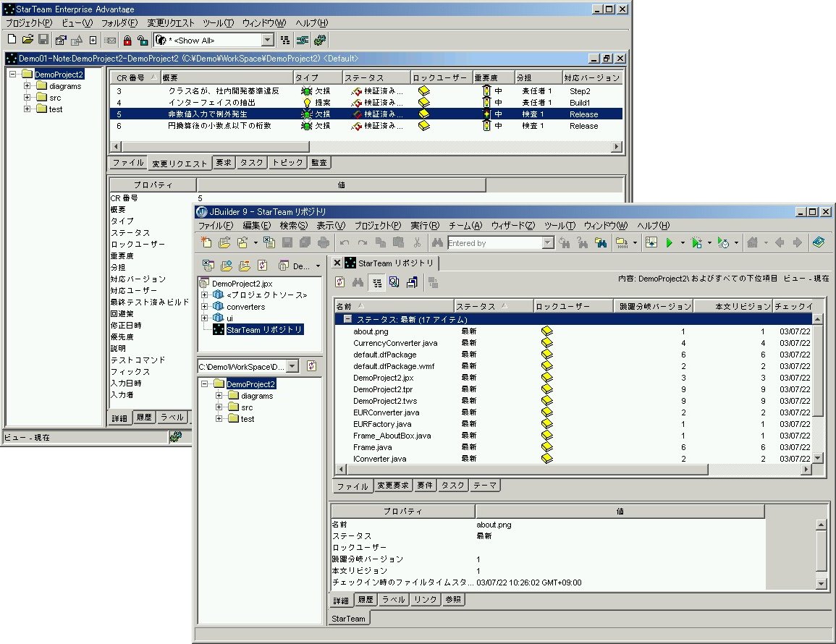Viewport: 836px width, 644px height.
Task: Expand the diagrams folder in StarTeam tree
Action: click(28, 86)
